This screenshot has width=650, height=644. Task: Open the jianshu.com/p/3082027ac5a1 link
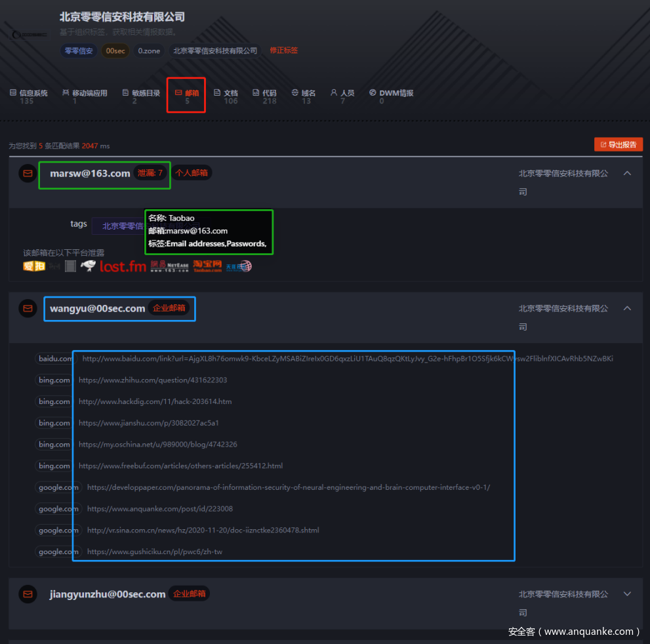148,423
